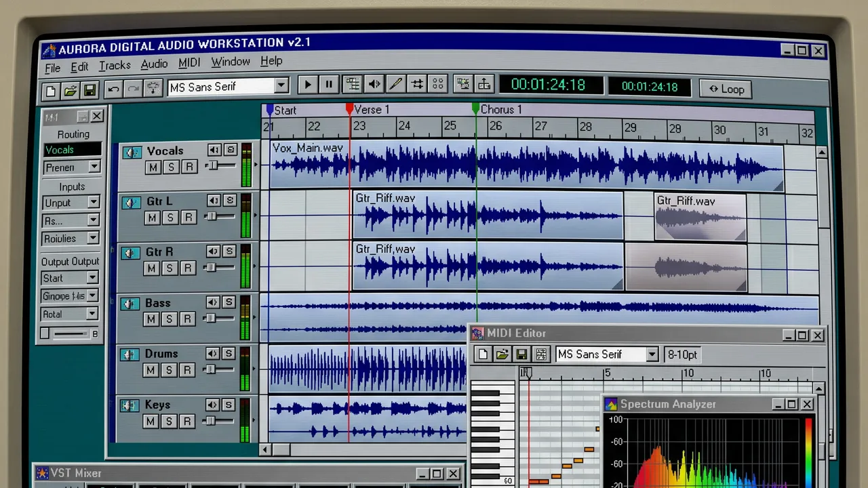Click the Drums small monitor speaker button
Screen dimensions: 868x488
pos(212,353)
